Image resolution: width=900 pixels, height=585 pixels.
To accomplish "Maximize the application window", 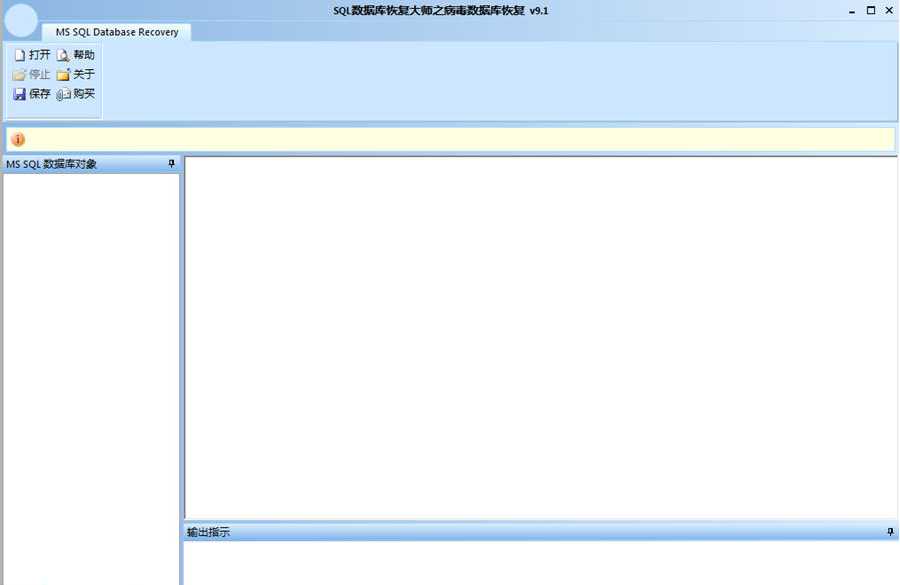I will coord(871,10).
